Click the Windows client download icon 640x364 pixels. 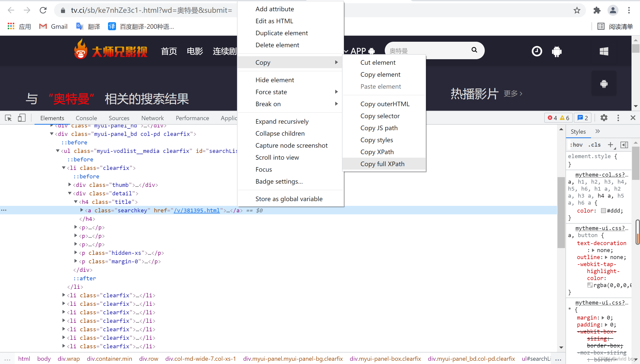click(604, 51)
